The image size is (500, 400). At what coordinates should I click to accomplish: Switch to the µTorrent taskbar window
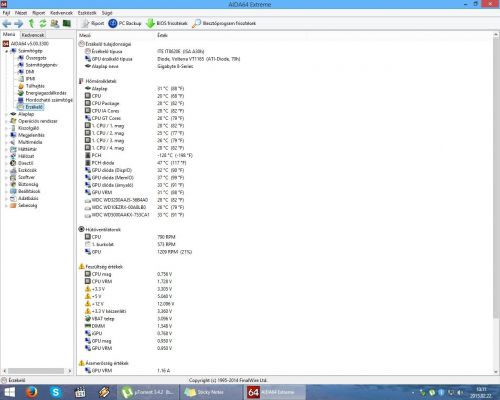click(x=148, y=392)
